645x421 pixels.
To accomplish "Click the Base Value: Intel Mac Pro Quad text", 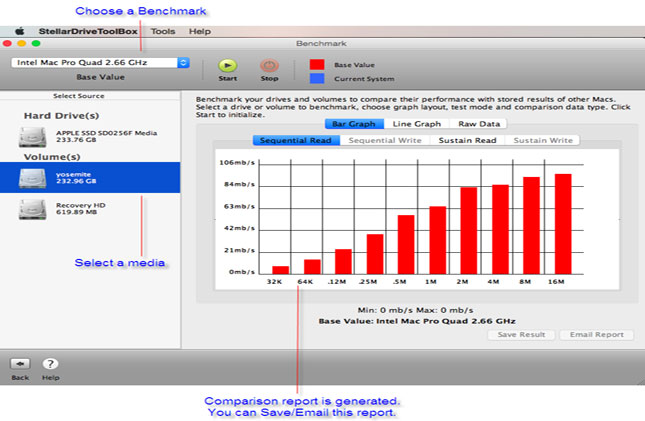I will coord(417,321).
